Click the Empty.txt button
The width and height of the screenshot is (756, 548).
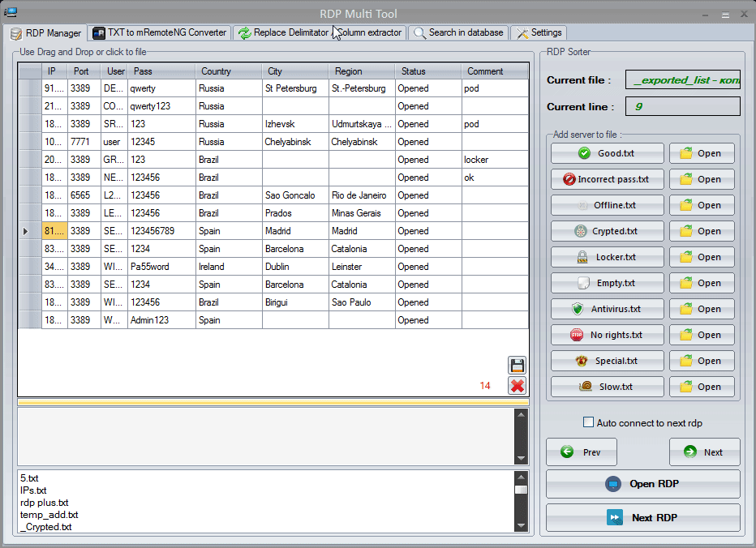coord(607,283)
